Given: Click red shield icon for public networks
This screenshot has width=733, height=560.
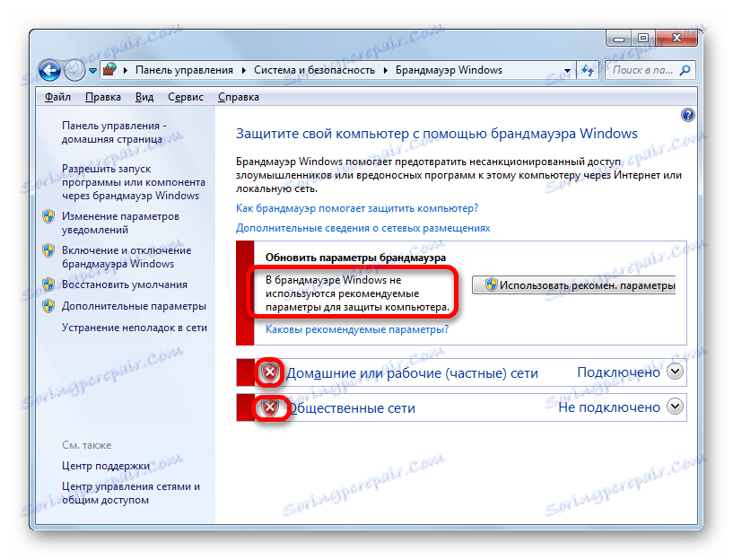Looking at the screenshot, I should click(269, 407).
